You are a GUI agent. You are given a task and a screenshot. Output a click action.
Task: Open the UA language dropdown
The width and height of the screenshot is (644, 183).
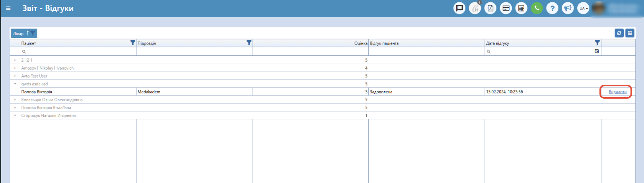(x=584, y=8)
